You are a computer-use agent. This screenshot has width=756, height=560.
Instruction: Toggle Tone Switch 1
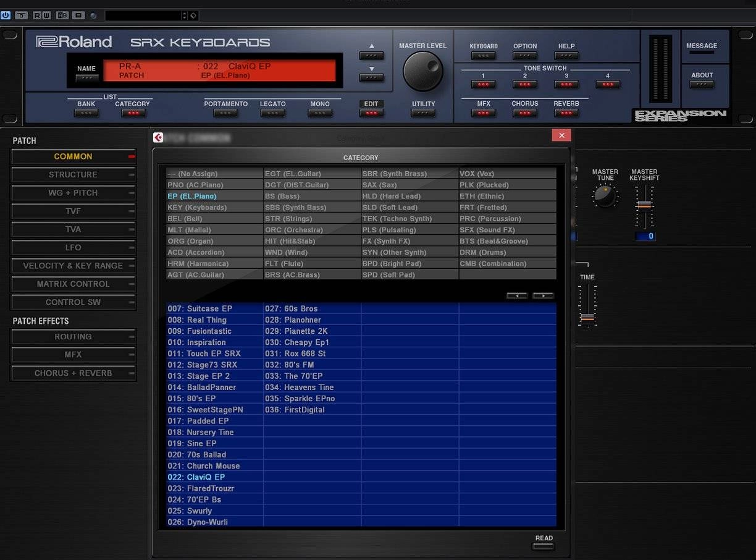click(484, 85)
